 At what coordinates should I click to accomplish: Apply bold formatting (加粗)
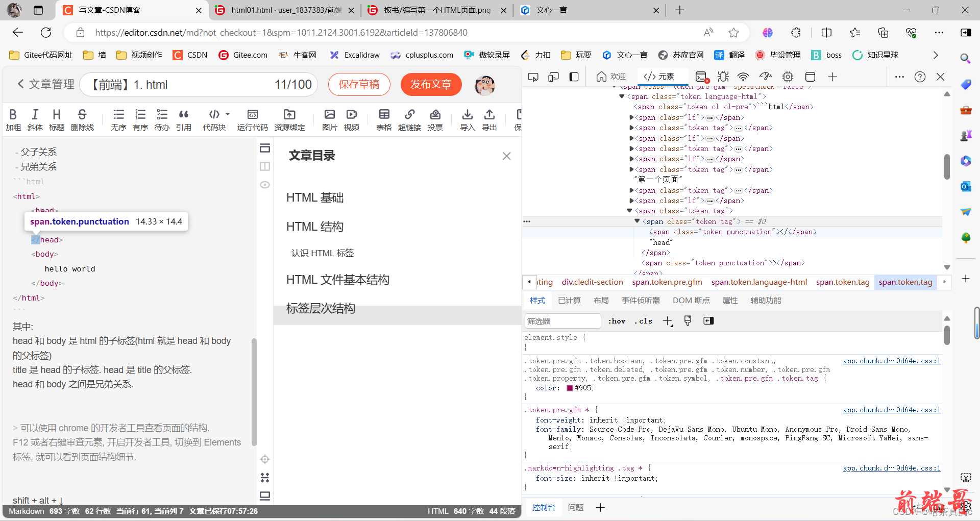(13, 120)
